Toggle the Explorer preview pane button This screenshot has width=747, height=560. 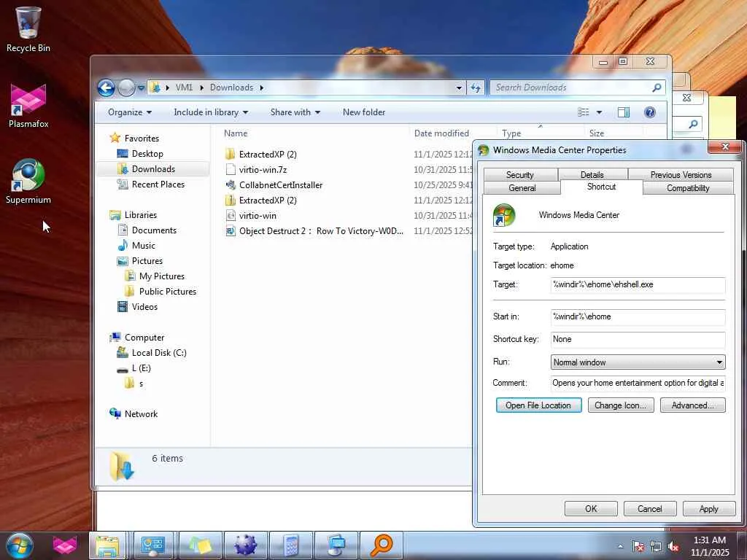coord(623,112)
